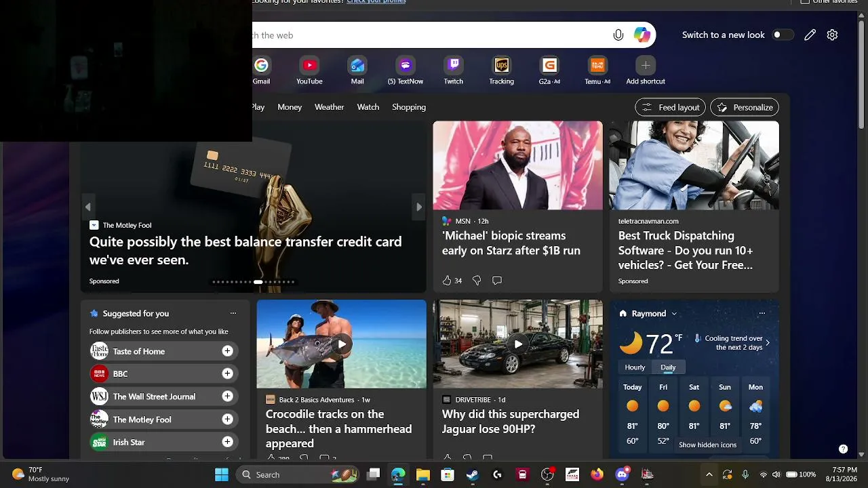Image resolution: width=868 pixels, height=488 pixels.
Task: Open the weather card options menu
Action: click(x=762, y=313)
